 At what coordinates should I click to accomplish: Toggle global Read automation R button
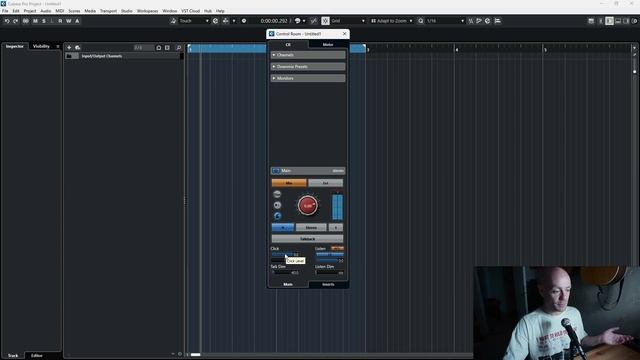click(x=60, y=21)
